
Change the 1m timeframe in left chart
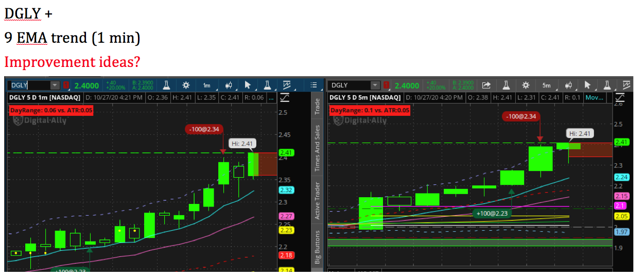click(206, 85)
